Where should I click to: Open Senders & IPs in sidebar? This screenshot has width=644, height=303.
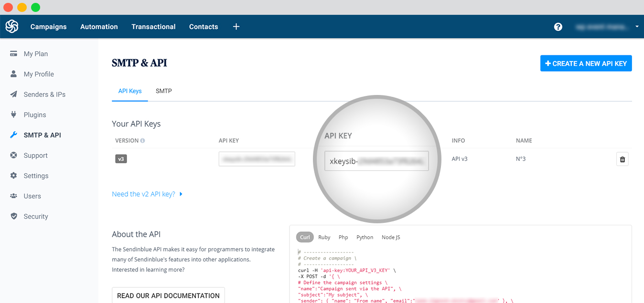pos(44,94)
